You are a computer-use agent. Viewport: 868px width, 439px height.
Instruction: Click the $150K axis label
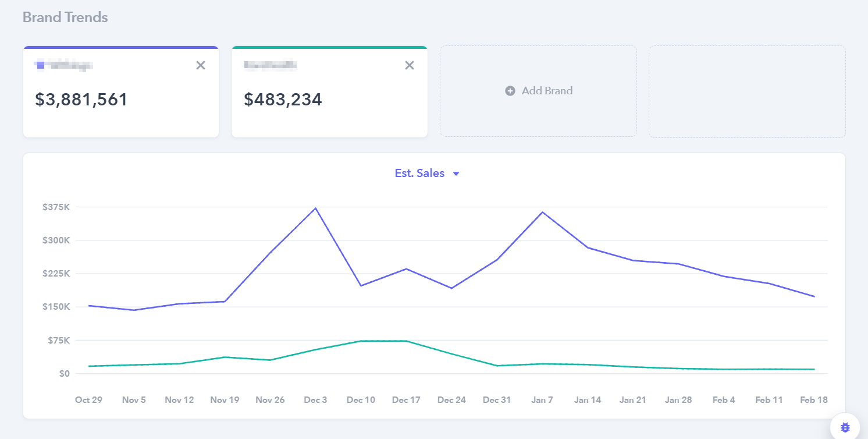(56, 307)
